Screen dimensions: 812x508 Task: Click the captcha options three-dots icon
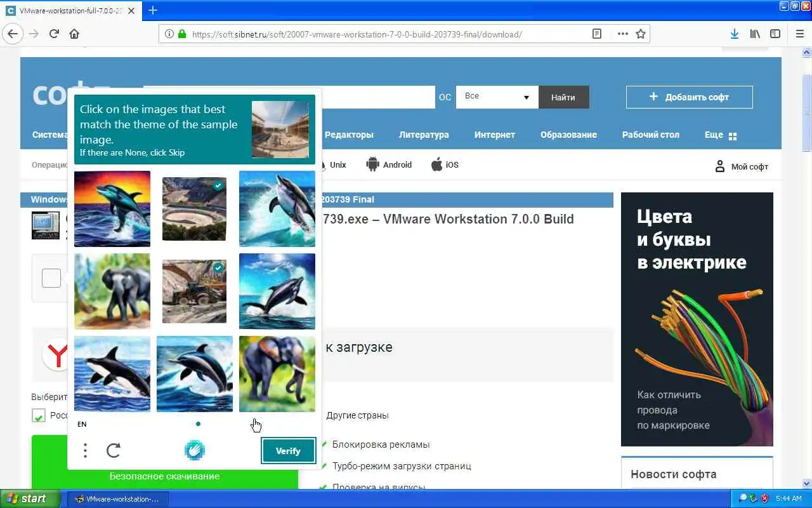click(x=85, y=451)
